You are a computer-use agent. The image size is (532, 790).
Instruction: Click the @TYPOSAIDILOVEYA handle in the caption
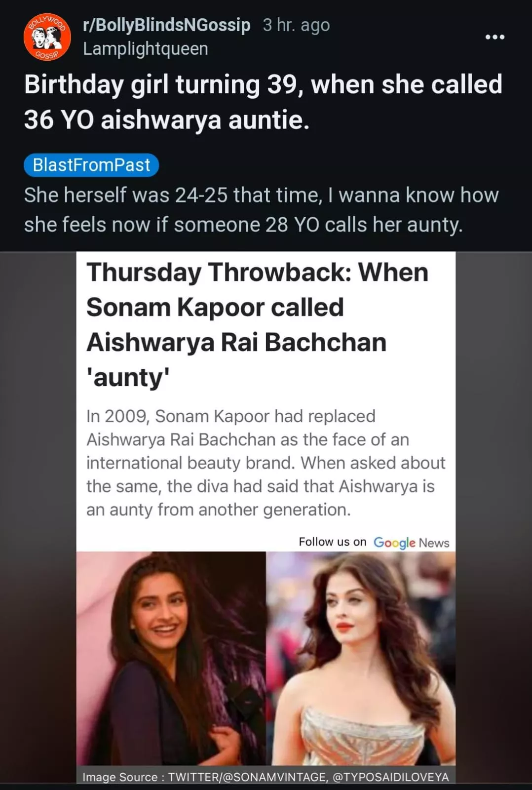391,777
